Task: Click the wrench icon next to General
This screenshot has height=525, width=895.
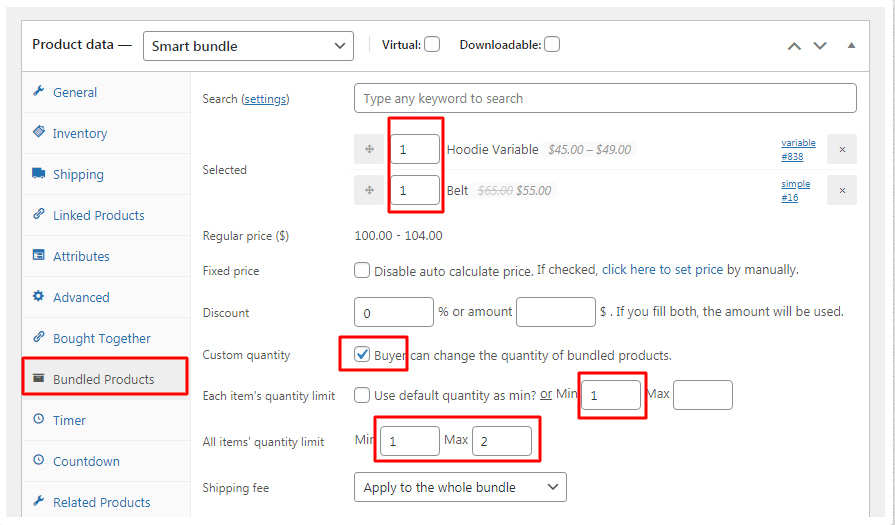Action: 39,92
